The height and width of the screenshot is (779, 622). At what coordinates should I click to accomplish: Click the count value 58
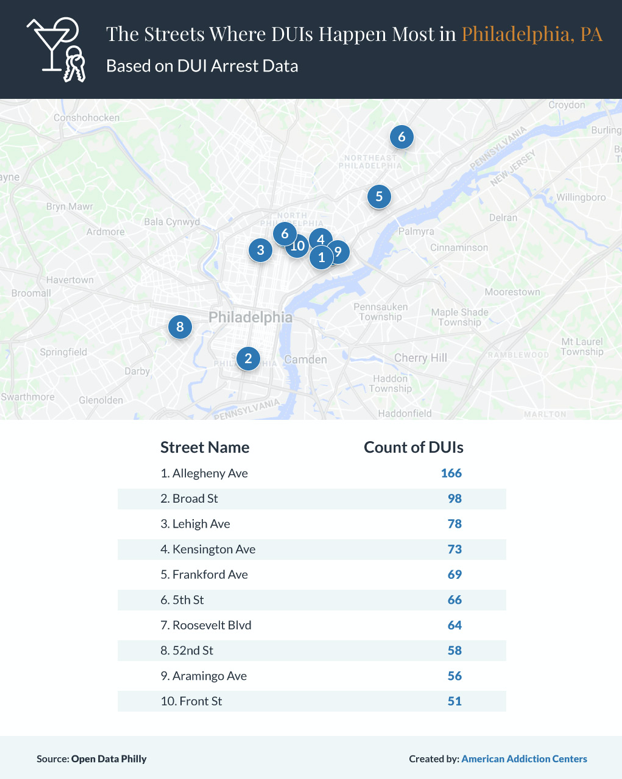455,651
